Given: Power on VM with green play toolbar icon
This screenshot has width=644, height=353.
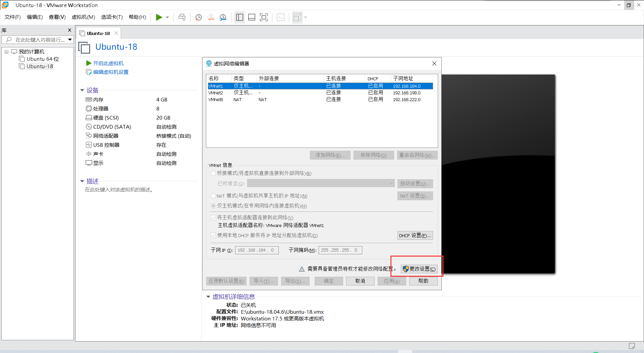Looking at the screenshot, I should (x=159, y=17).
